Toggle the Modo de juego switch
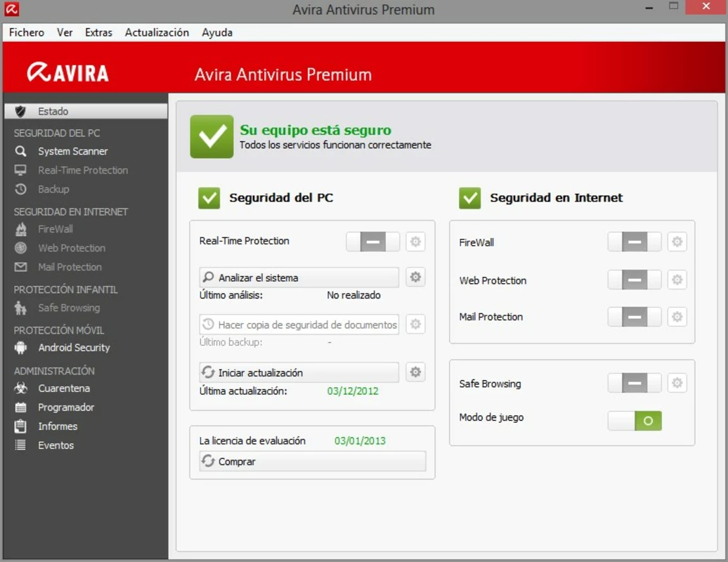 click(x=635, y=421)
